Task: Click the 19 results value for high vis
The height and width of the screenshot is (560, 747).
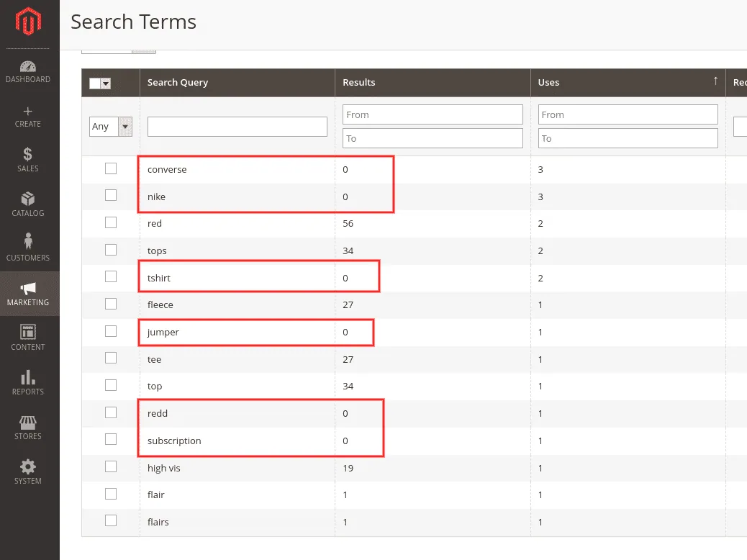Action: (348, 468)
